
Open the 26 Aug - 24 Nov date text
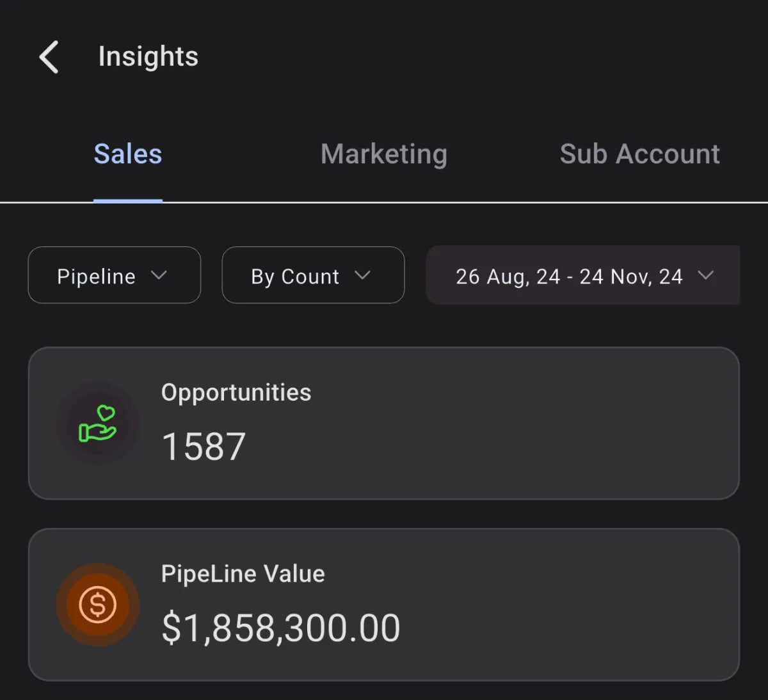[569, 276]
